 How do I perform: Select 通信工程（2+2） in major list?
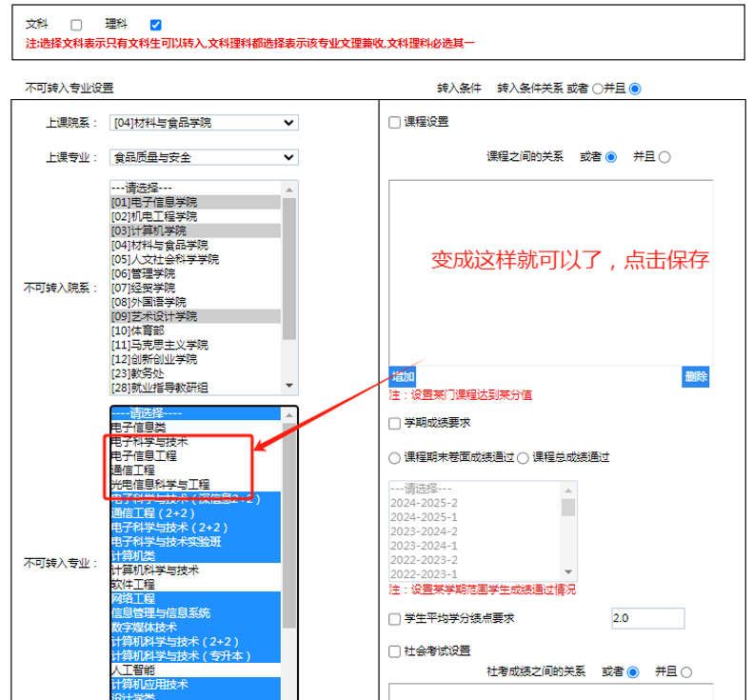(195, 513)
